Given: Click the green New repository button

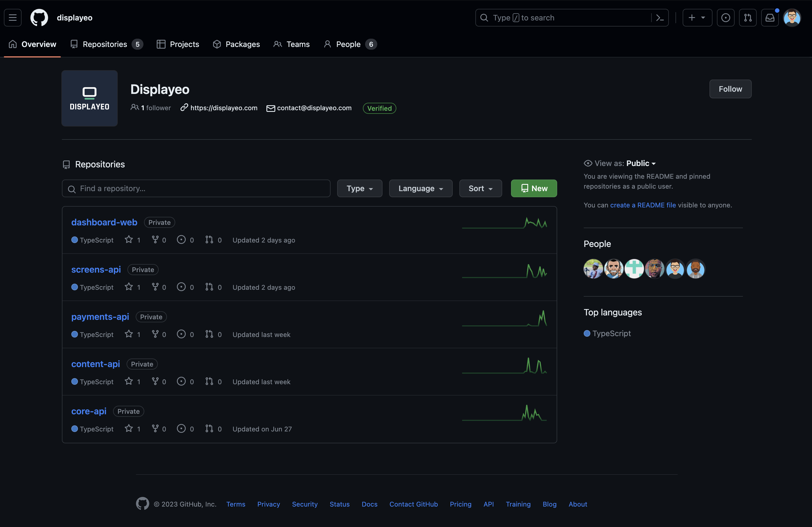Looking at the screenshot, I should tap(534, 188).
